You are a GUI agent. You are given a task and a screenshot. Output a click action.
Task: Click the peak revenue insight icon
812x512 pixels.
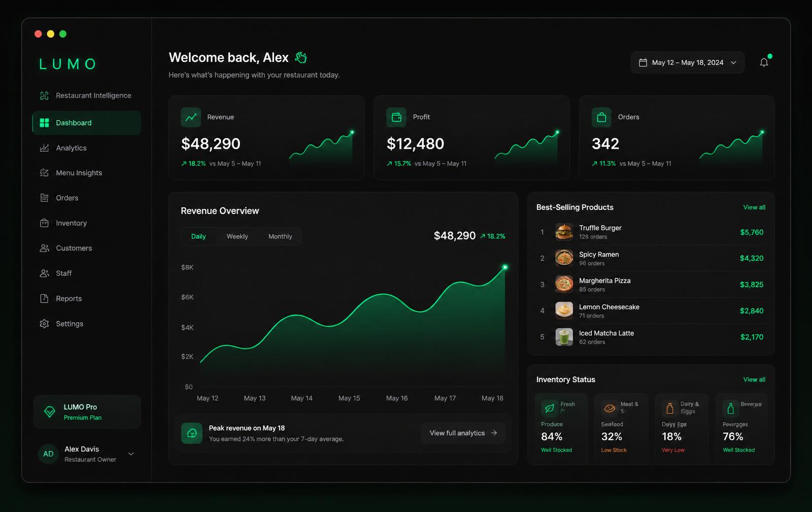pyautogui.click(x=192, y=433)
